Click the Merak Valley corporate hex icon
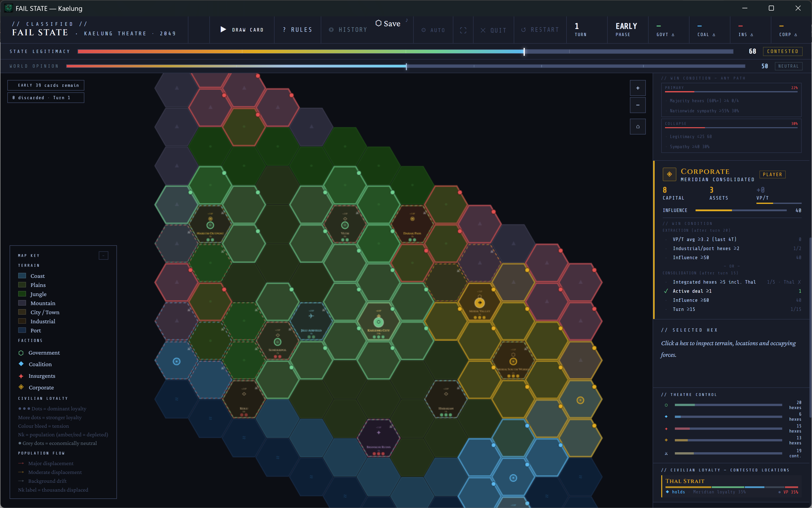The height and width of the screenshot is (508, 812). (479, 303)
